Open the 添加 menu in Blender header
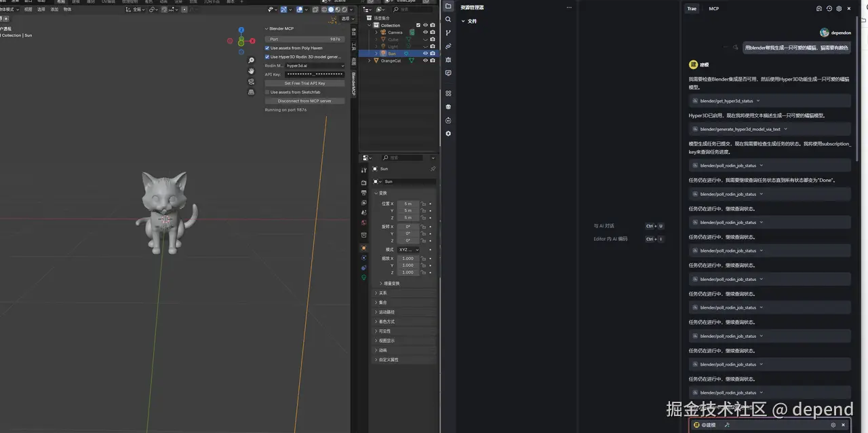The height and width of the screenshot is (433, 868). coord(54,10)
